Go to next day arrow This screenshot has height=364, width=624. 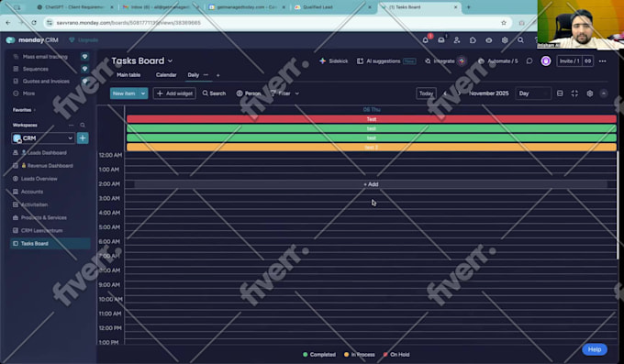(x=459, y=94)
